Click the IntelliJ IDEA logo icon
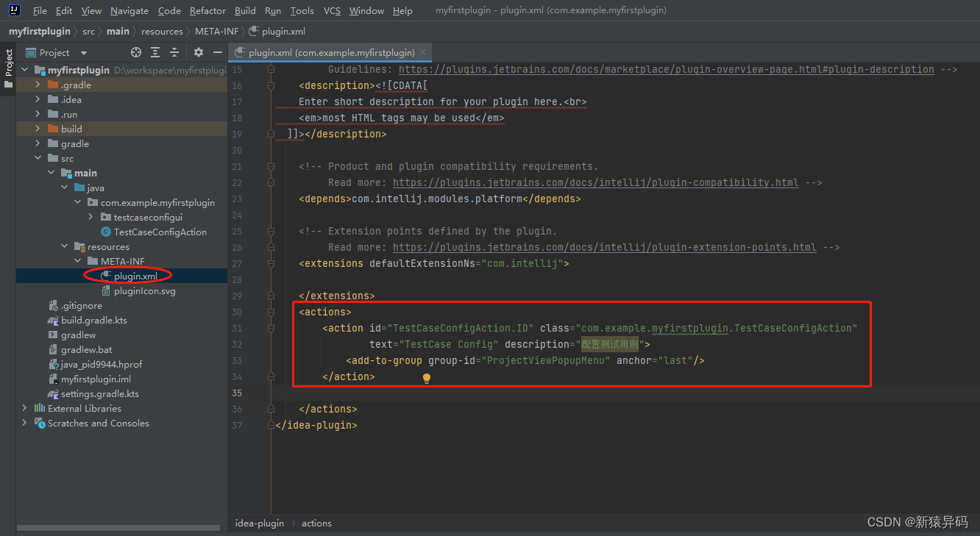Image resolution: width=980 pixels, height=536 pixels. click(15, 10)
